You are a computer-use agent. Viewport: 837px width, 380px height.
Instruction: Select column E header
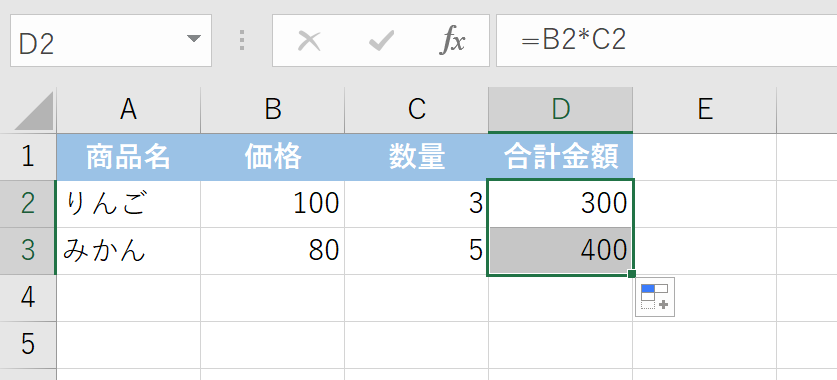tap(705, 110)
